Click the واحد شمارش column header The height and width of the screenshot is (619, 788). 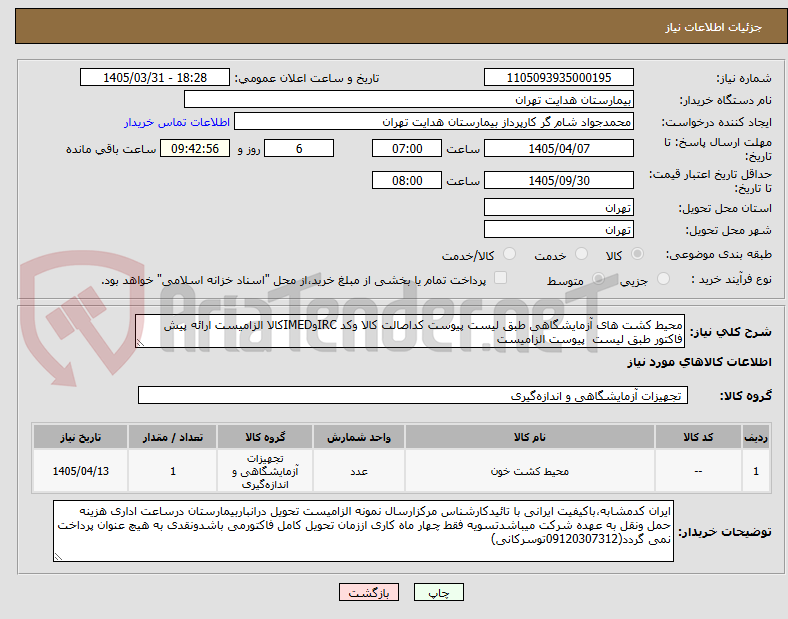(x=359, y=437)
